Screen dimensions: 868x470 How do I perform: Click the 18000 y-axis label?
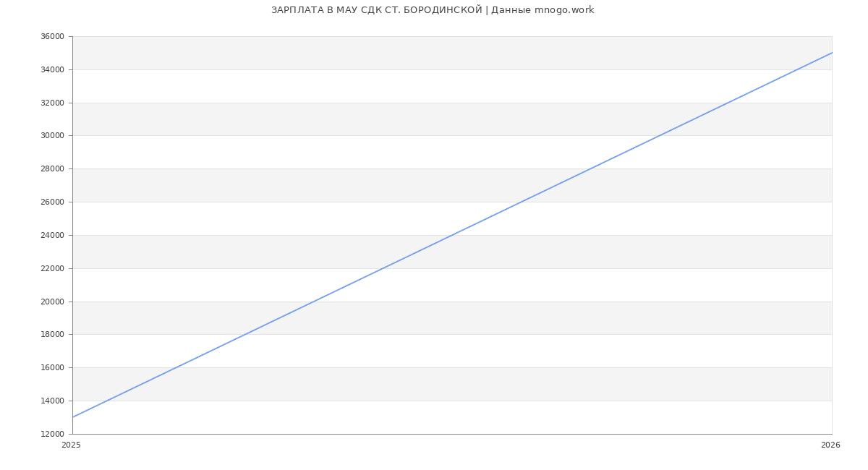point(52,334)
